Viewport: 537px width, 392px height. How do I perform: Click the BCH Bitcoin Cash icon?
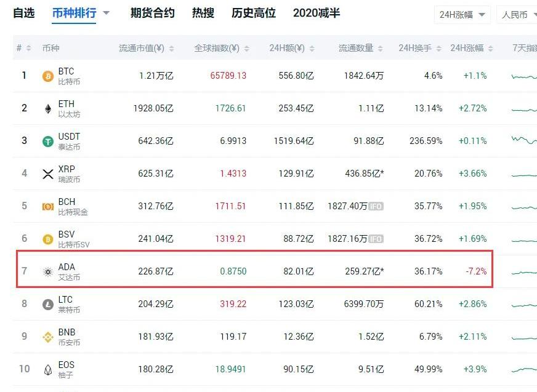[48, 206]
